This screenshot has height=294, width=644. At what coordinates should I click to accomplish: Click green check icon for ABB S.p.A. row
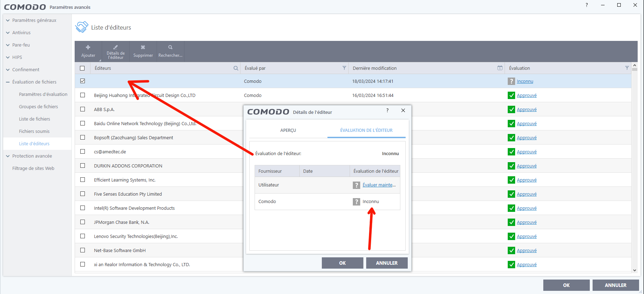511,110
